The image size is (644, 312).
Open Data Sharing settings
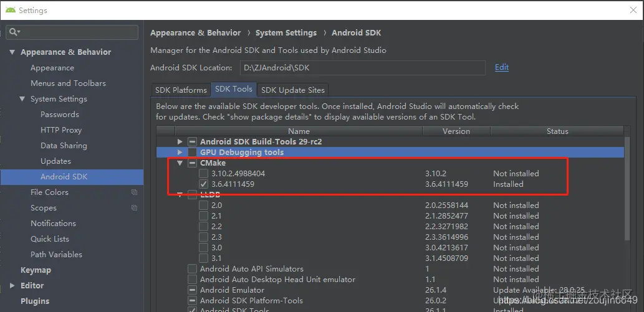pyautogui.click(x=64, y=146)
